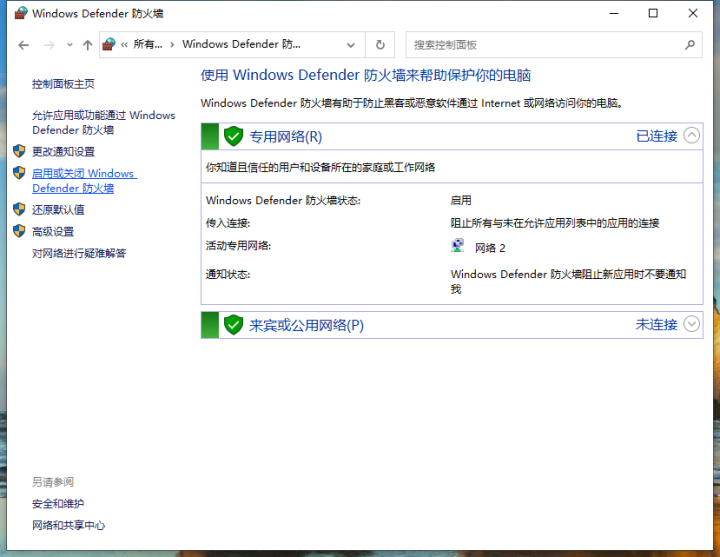Go back with the back arrow
720x557 pixels.
coord(23,45)
